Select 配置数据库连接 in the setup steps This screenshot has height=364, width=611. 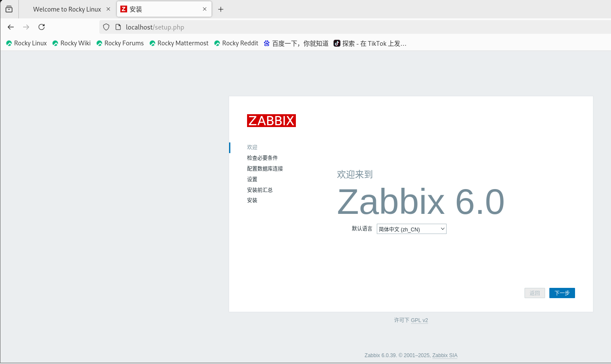[x=265, y=168]
